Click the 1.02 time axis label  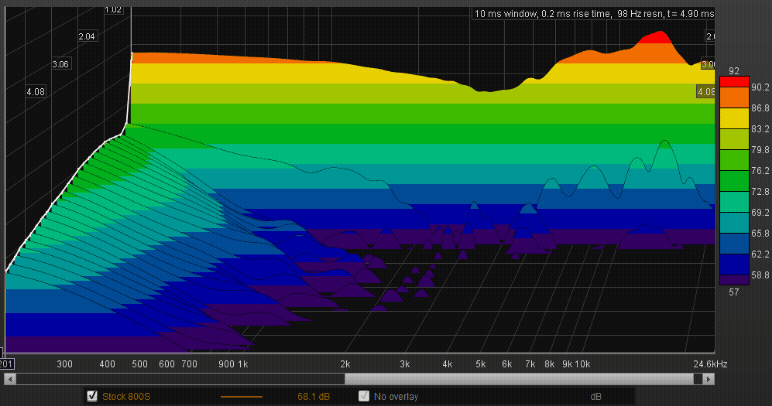113,9
